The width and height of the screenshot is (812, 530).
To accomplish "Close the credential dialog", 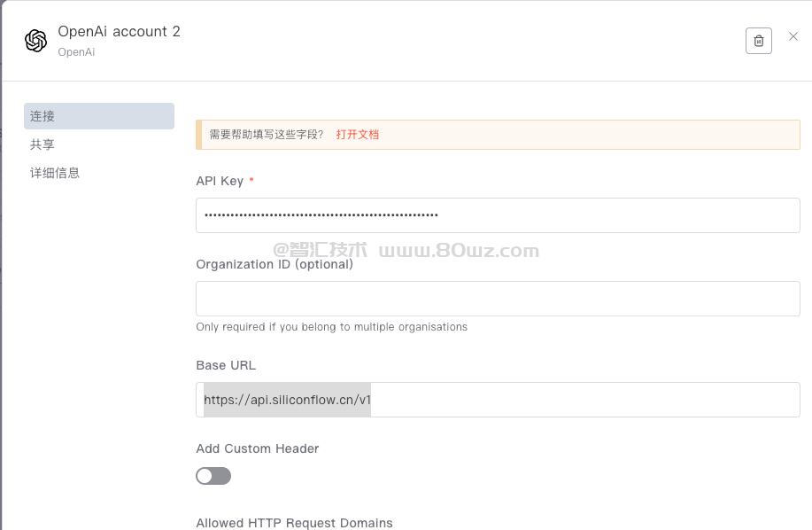I will (793, 36).
